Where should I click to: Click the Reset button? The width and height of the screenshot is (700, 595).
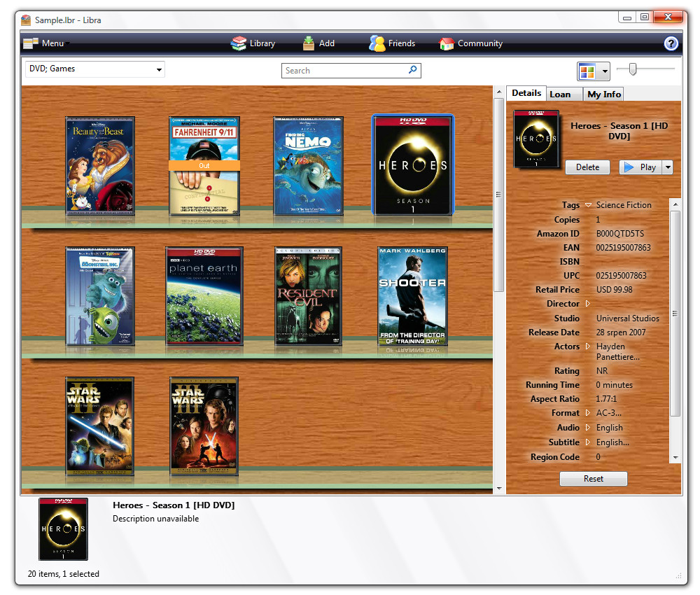[x=594, y=479]
